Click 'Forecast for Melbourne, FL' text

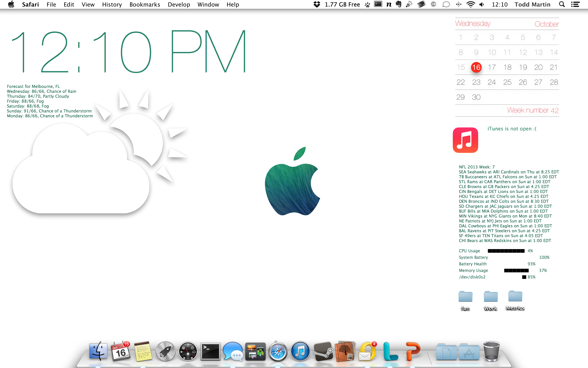coord(33,86)
